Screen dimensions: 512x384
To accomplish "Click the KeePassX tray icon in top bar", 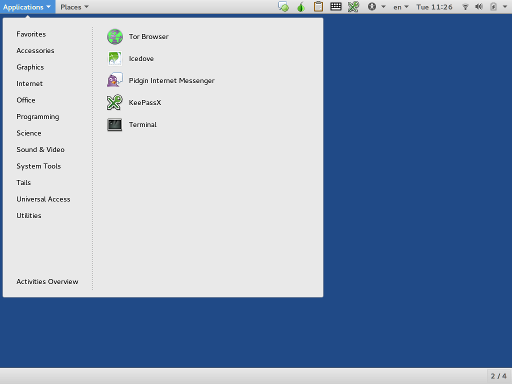I will 353,7.
